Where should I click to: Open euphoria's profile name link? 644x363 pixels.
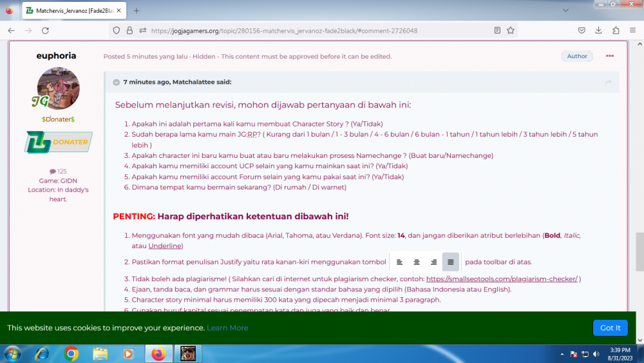pyautogui.click(x=56, y=55)
